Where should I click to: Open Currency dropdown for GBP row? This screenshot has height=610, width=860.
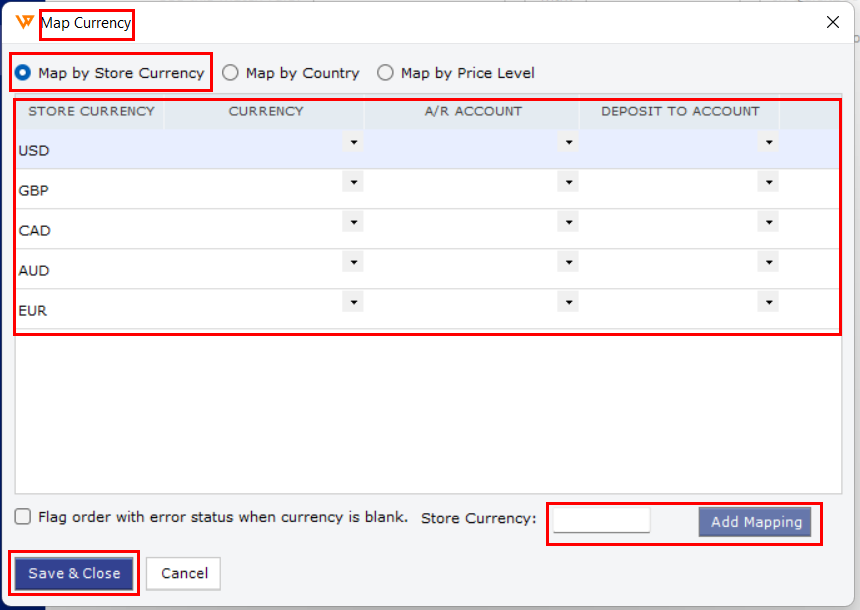[352, 183]
